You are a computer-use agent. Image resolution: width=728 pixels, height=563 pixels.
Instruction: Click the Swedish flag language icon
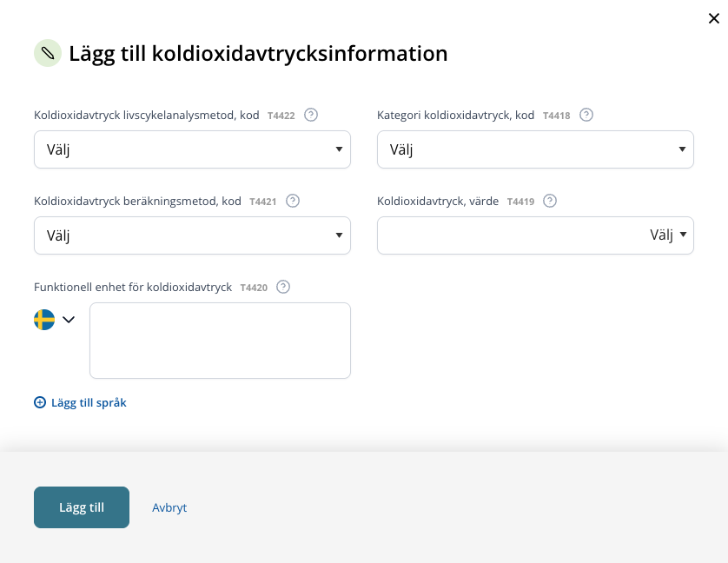pos(44,320)
